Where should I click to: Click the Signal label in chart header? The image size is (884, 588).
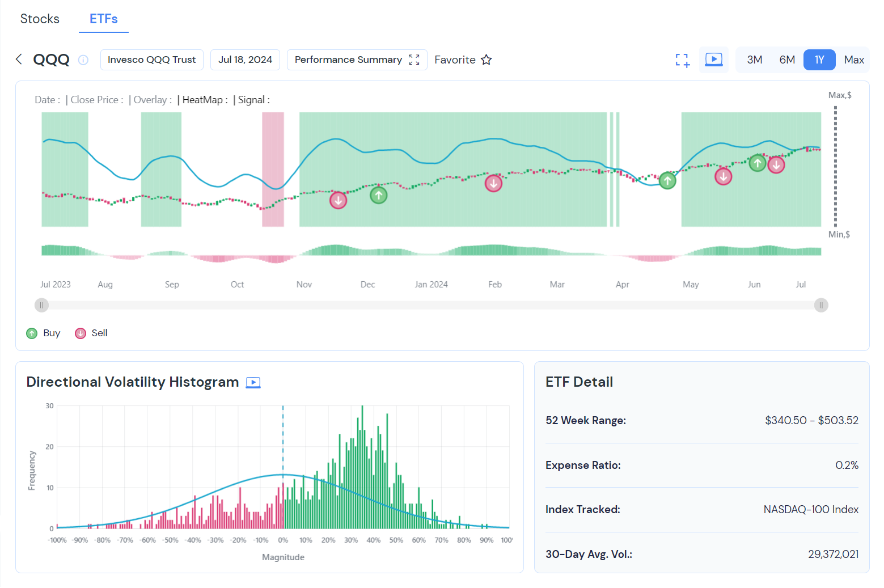[253, 100]
